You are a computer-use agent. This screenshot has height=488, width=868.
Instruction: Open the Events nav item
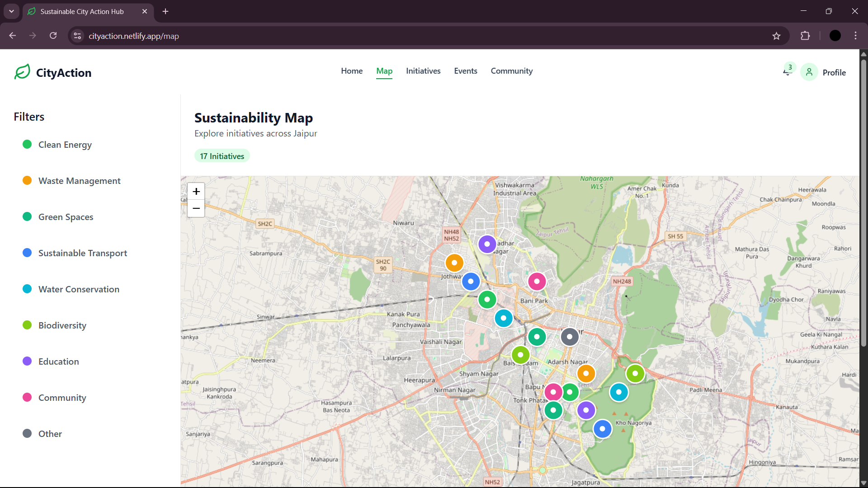(465, 71)
